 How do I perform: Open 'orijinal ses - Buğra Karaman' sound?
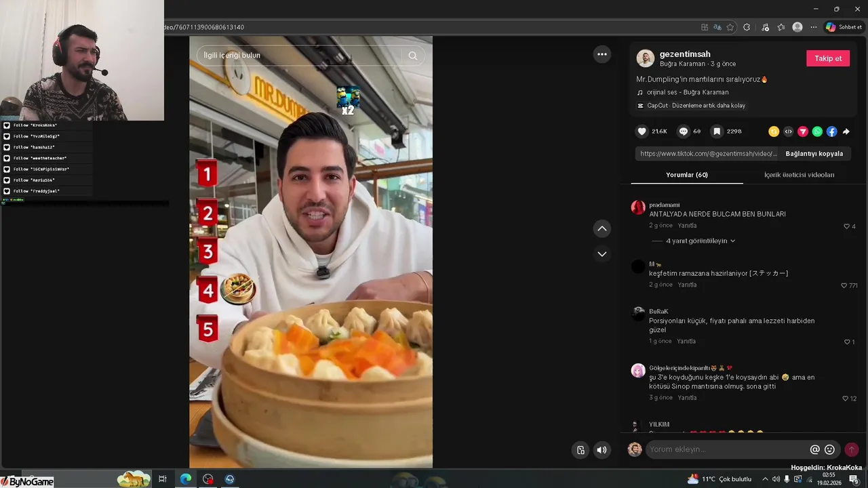click(x=688, y=92)
